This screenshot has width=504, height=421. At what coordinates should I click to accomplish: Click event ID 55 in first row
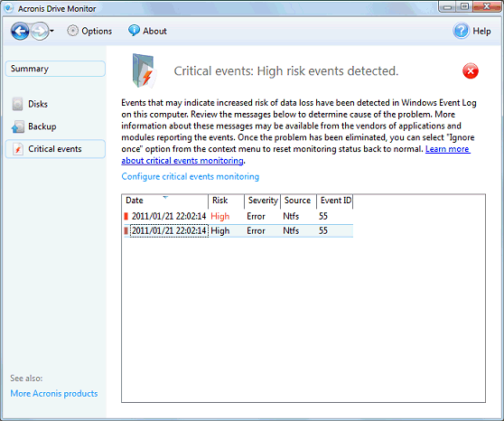pos(323,217)
